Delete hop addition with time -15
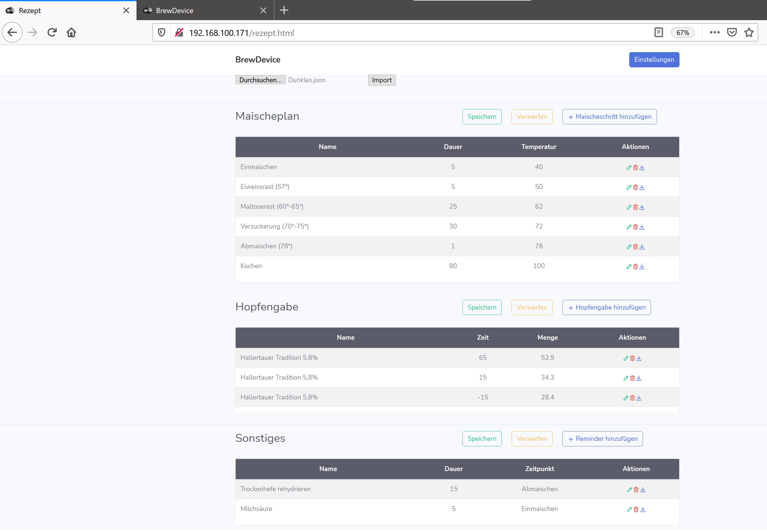The height and width of the screenshot is (532, 767). point(632,398)
